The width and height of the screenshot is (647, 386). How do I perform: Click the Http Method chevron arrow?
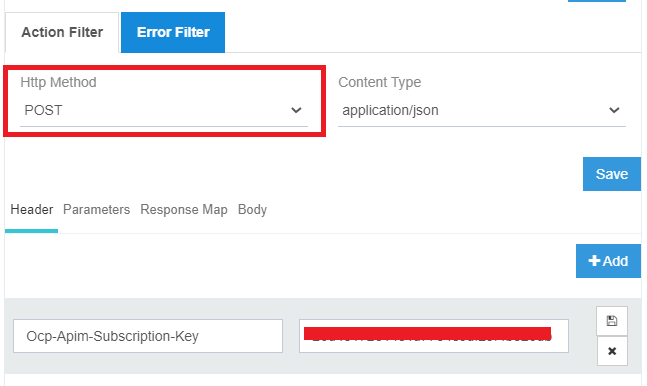(296, 110)
